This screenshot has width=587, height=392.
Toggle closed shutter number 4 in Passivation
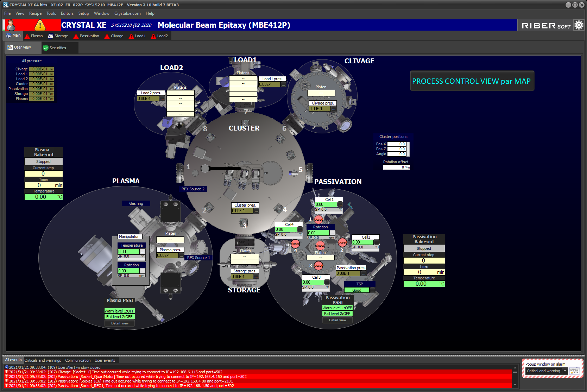(x=295, y=244)
